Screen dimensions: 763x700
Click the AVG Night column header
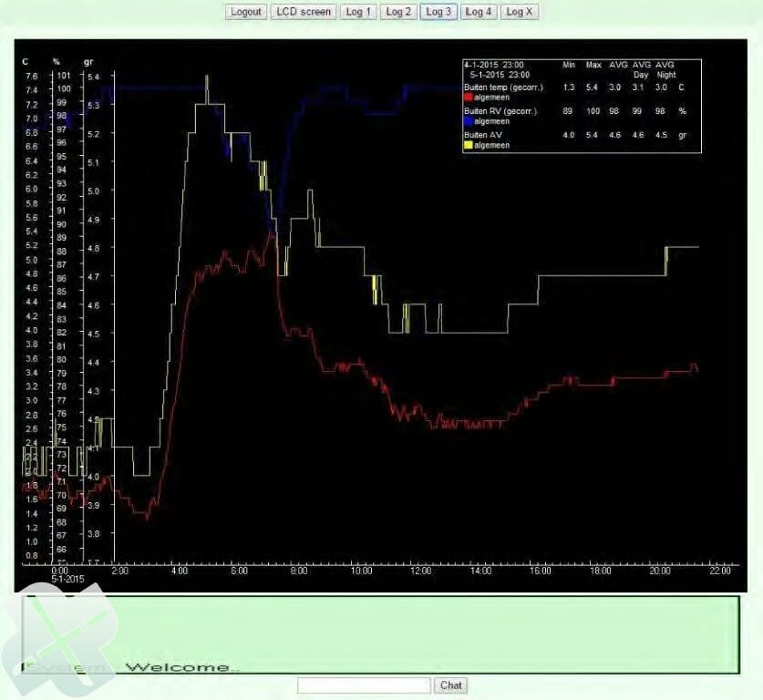coord(665,69)
